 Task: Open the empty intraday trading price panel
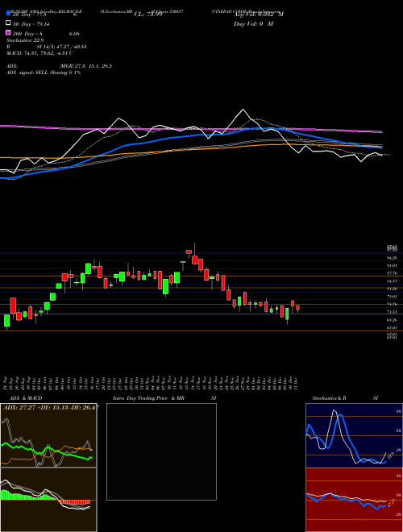(x=161, y=451)
